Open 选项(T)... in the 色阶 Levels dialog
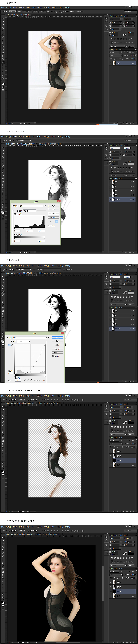This screenshot has width=138, height=644. [x=54, y=217]
